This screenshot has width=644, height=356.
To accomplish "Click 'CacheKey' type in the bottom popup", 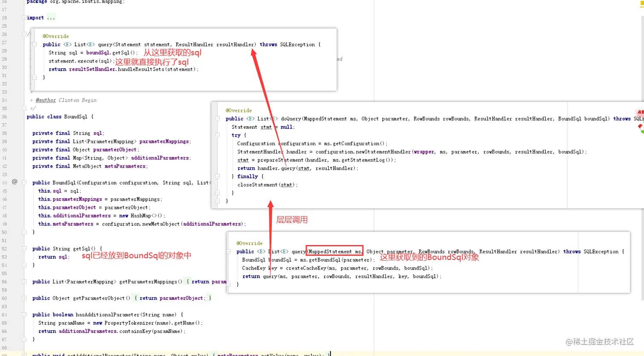I will coord(254,268).
